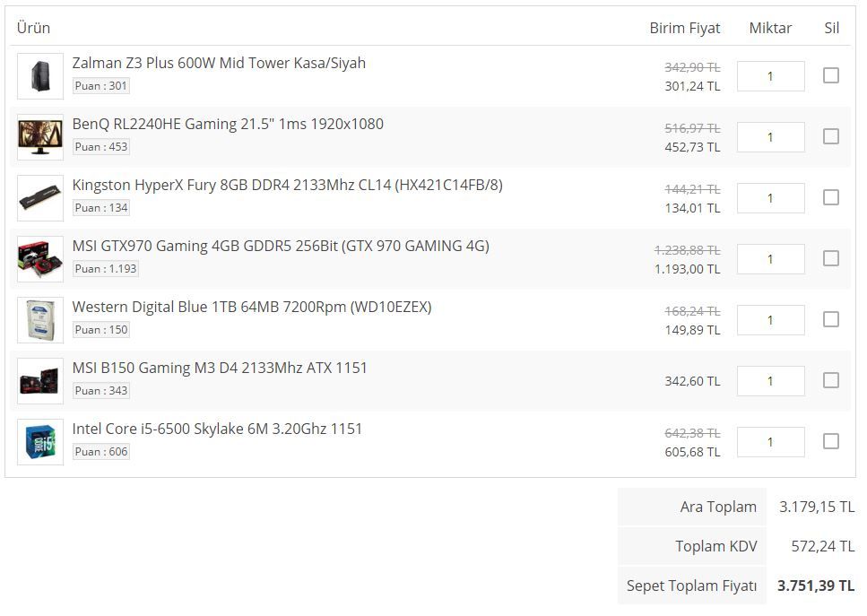867x616 pixels.
Task: Mark MSI GTX970 Gaming for deletion
Action: point(830,258)
